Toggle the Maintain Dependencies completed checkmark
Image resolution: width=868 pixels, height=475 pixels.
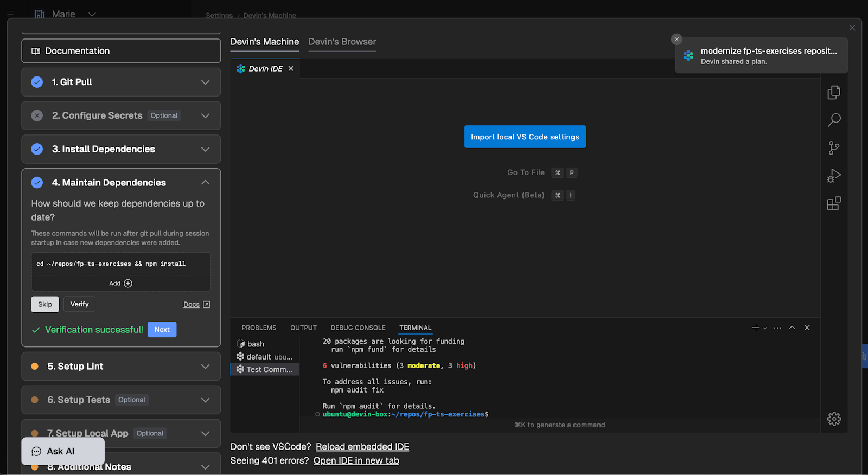pyautogui.click(x=37, y=183)
